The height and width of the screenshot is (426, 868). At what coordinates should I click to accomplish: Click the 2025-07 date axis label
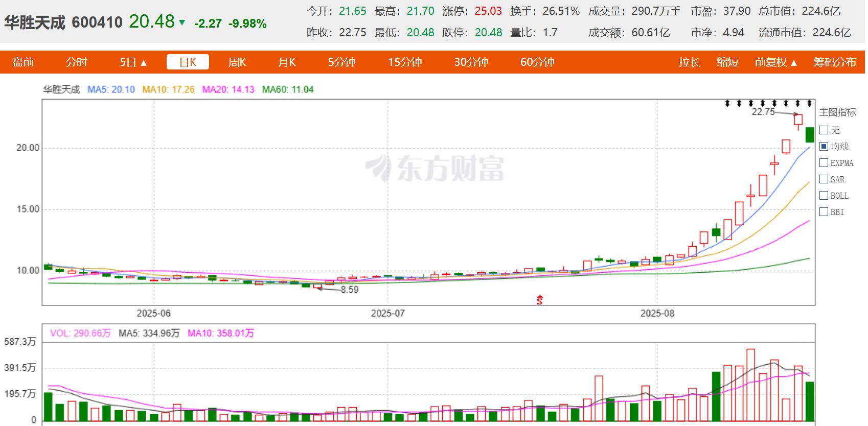coord(387,313)
